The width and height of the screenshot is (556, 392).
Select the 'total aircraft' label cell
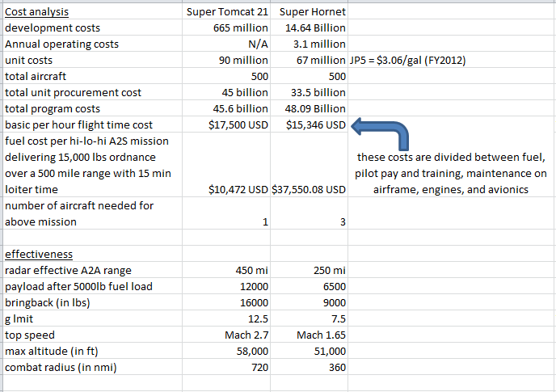[93, 76]
